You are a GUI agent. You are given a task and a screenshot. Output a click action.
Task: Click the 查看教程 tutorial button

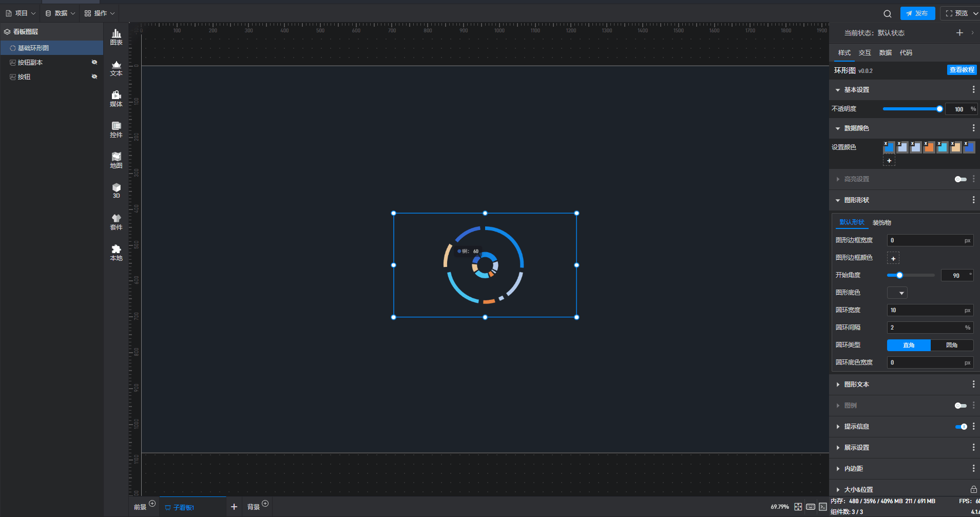click(961, 70)
